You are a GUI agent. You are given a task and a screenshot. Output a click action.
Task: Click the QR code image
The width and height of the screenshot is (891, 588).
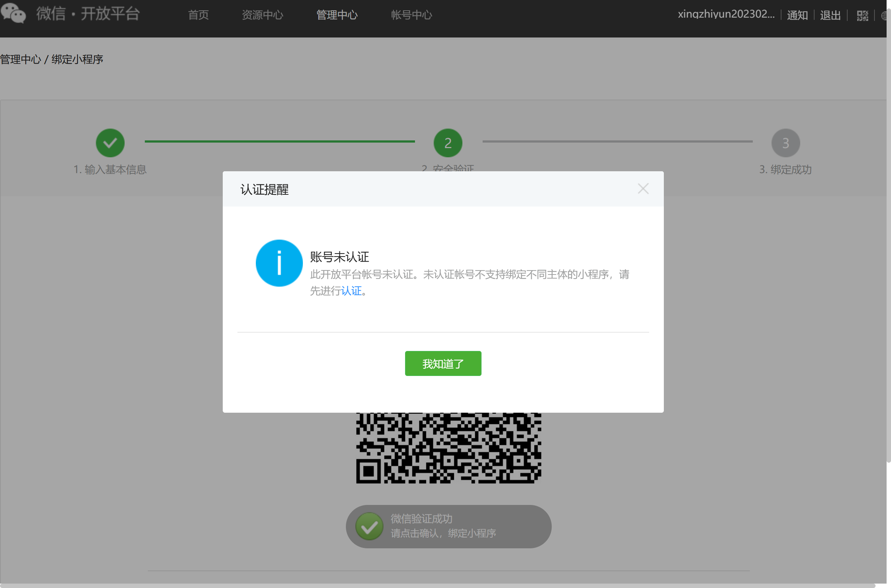[x=448, y=448]
